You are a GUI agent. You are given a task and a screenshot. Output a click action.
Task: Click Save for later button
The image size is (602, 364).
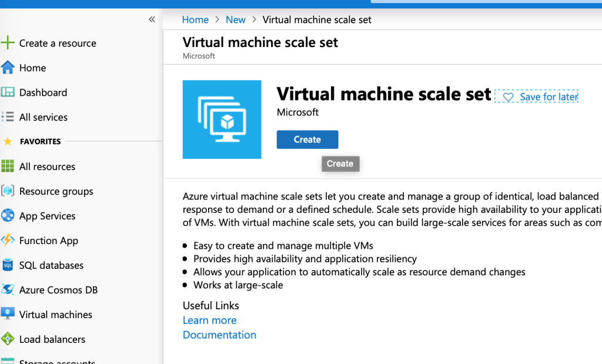[x=536, y=97]
